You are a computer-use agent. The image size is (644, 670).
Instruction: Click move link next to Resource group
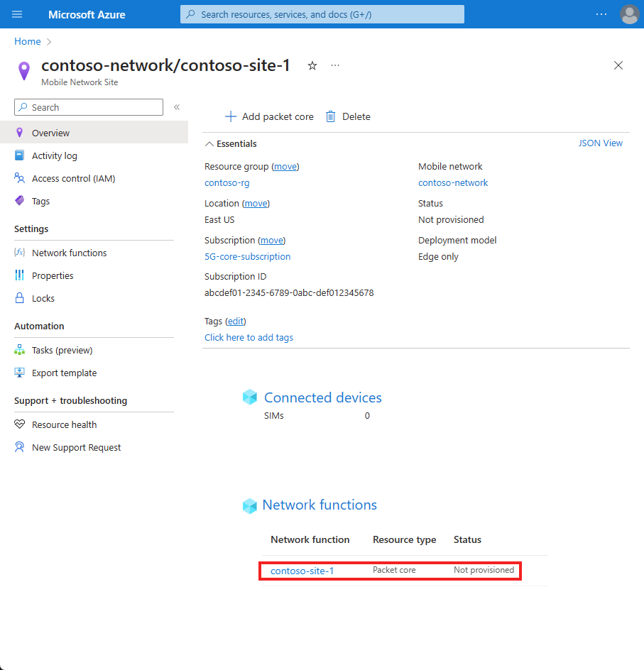coord(285,167)
